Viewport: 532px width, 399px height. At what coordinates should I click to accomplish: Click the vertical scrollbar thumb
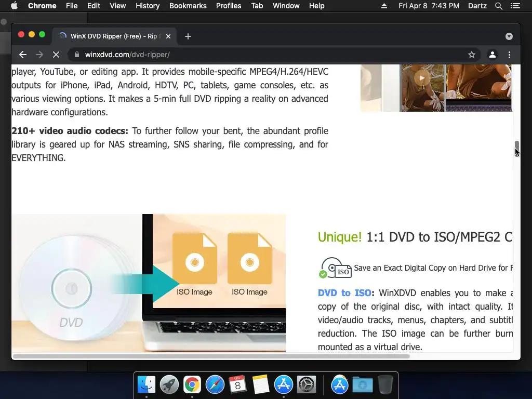click(517, 148)
